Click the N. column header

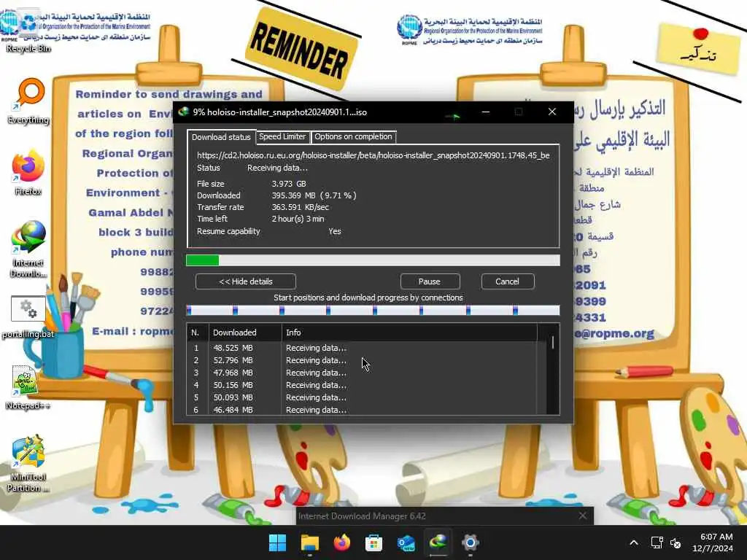coord(197,332)
